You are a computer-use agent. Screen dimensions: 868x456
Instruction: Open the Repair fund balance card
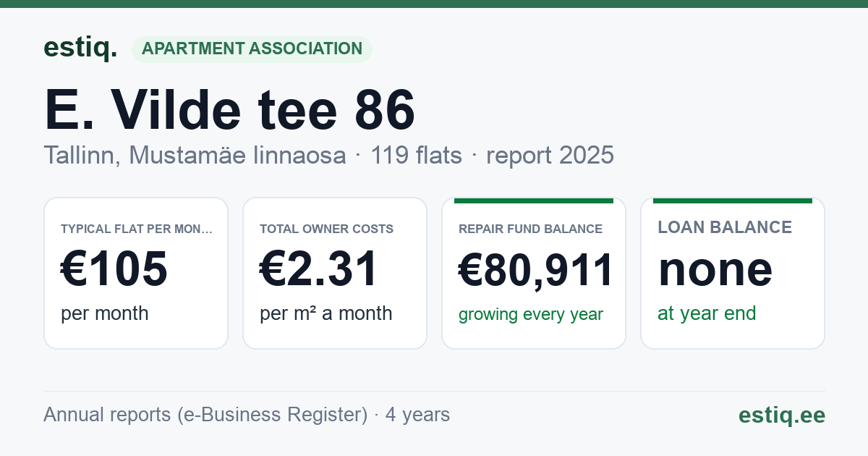click(x=534, y=273)
